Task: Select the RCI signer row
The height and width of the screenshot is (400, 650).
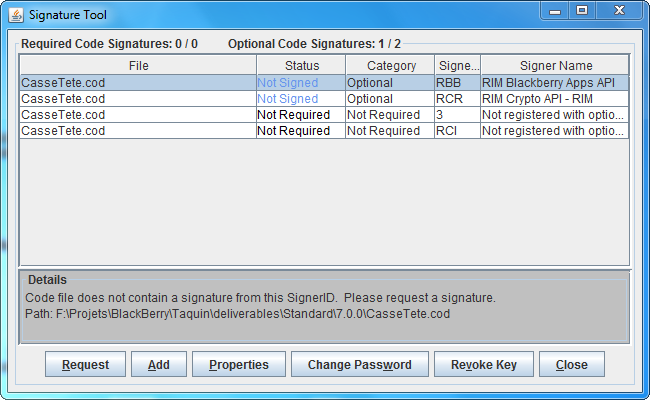Action: coord(138,131)
